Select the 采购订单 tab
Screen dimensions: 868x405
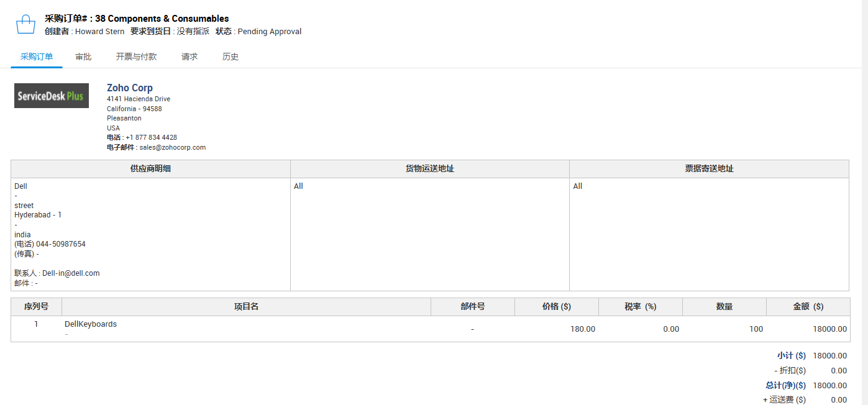[37, 57]
